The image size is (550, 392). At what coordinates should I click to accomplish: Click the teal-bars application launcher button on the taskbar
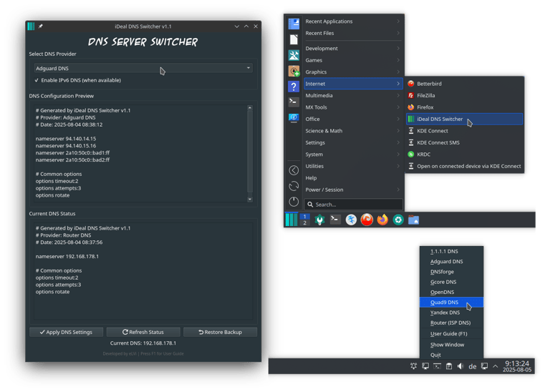tap(291, 220)
